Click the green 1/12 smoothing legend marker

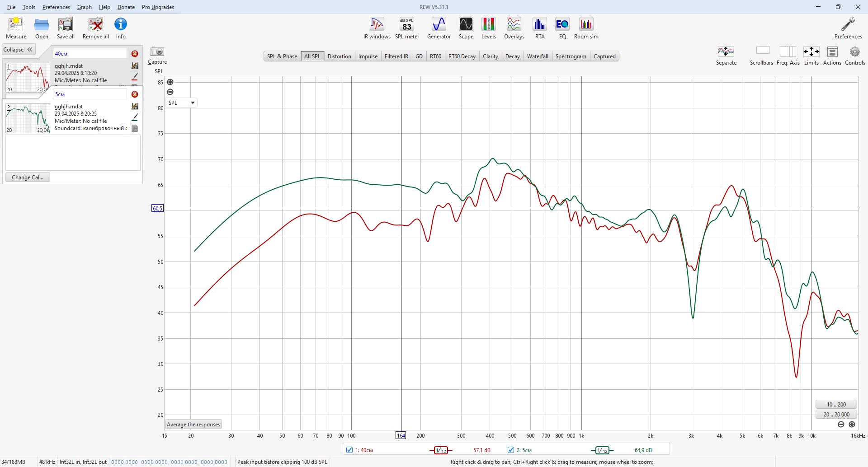click(602, 450)
